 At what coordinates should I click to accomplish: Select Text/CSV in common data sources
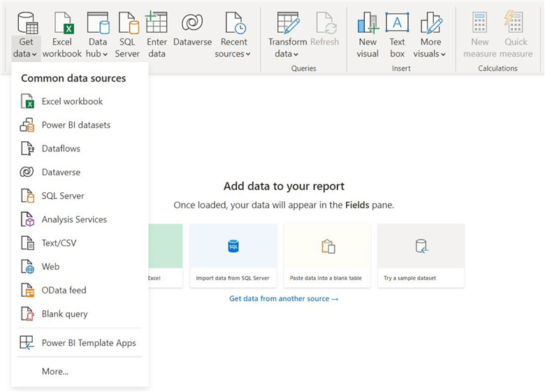[60, 243]
